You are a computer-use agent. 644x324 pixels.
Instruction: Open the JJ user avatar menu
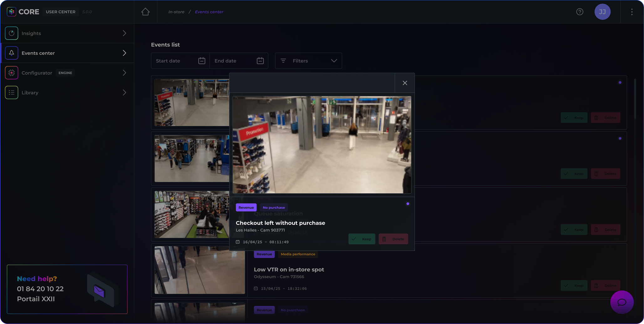click(602, 12)
